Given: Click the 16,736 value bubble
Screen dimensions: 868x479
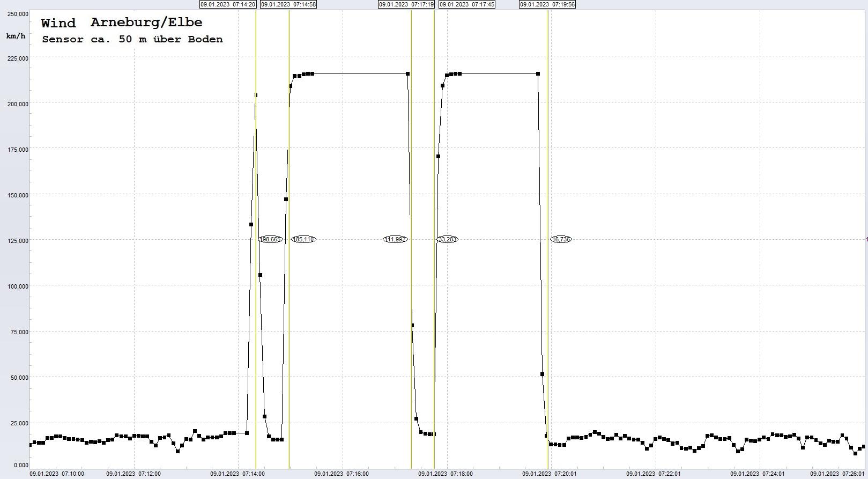Looking at the screenshot, I should [561, 239].
